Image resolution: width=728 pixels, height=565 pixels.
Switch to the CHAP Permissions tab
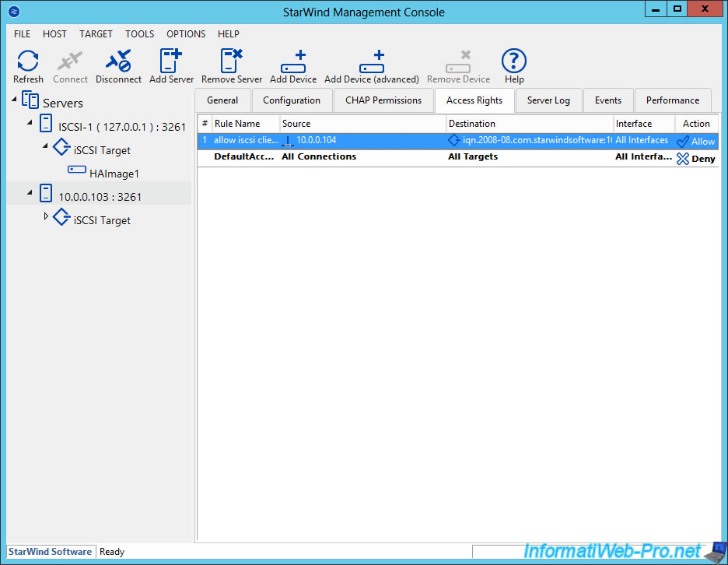coord(383,100)
